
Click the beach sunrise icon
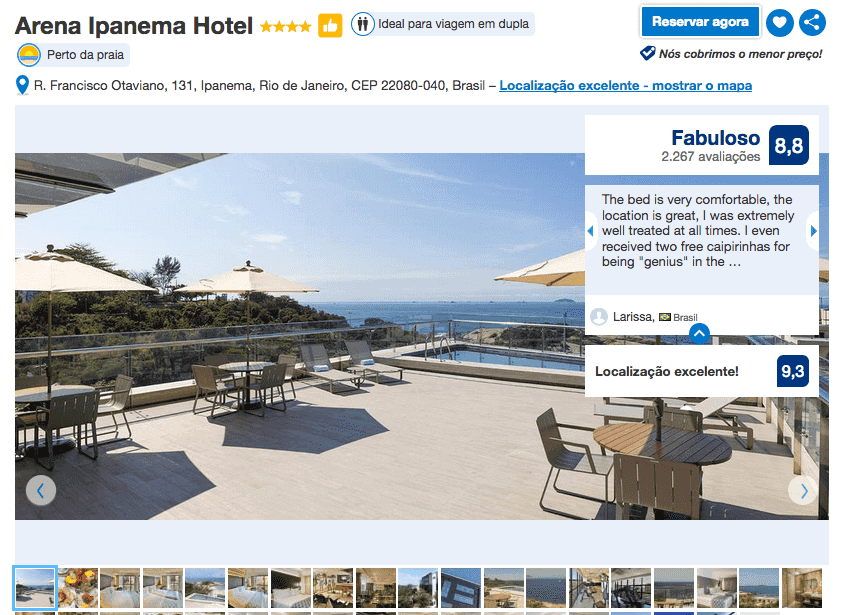[28, 55]
